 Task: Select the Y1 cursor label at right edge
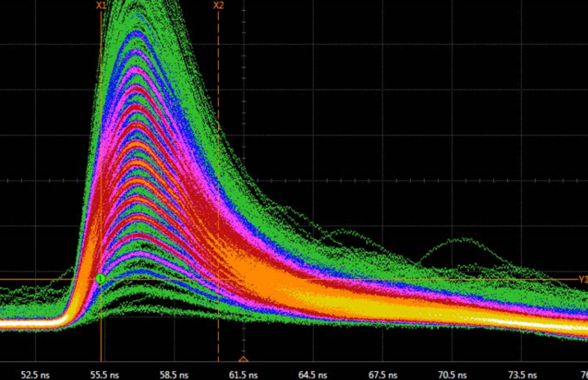[583, 280]
